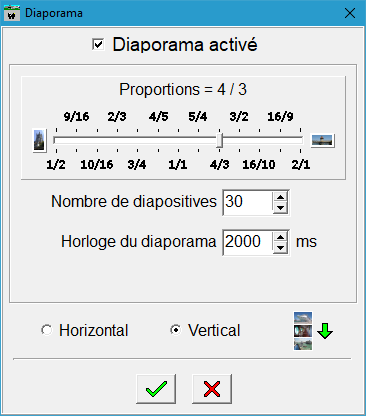Increase Horloge du diaporama with up arrow
Viewport: 366px width, 416px height.
coord(280,237)
